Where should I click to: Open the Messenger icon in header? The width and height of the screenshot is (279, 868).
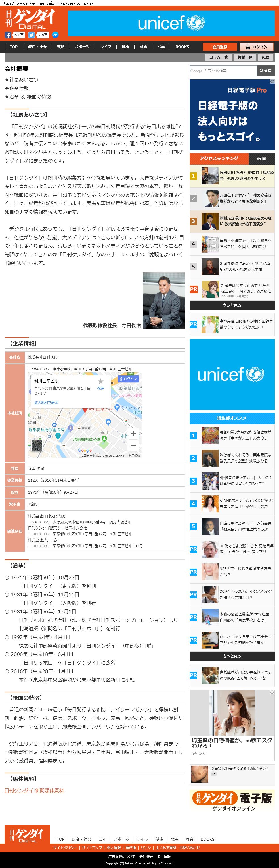(55, 35)
